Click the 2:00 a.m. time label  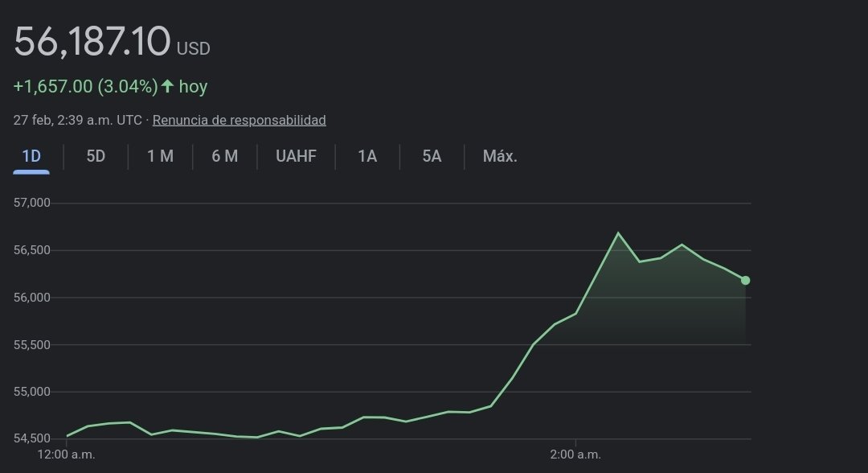[x=575, y=454]
